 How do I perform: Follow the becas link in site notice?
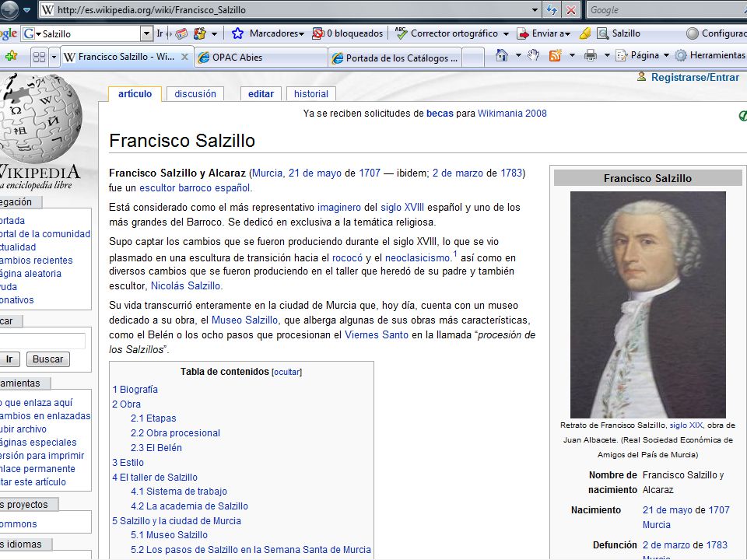click(440, 114)
